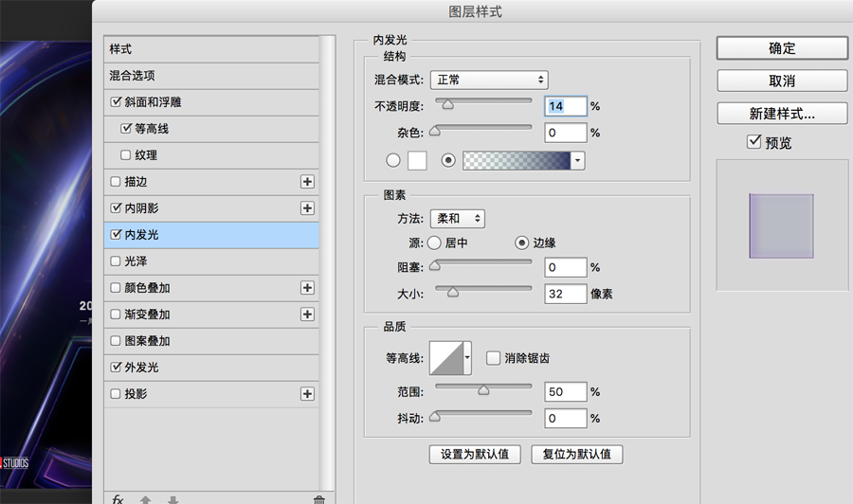Enable the Stroke (描边) checkbox
Screen dimensions: 853x504
tap(116, 182)
